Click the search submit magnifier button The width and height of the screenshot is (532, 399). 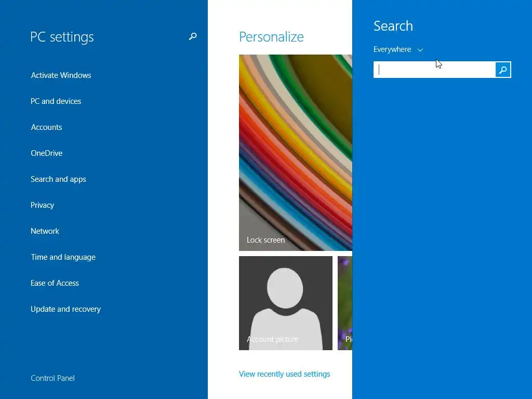[x=503, y=70]
